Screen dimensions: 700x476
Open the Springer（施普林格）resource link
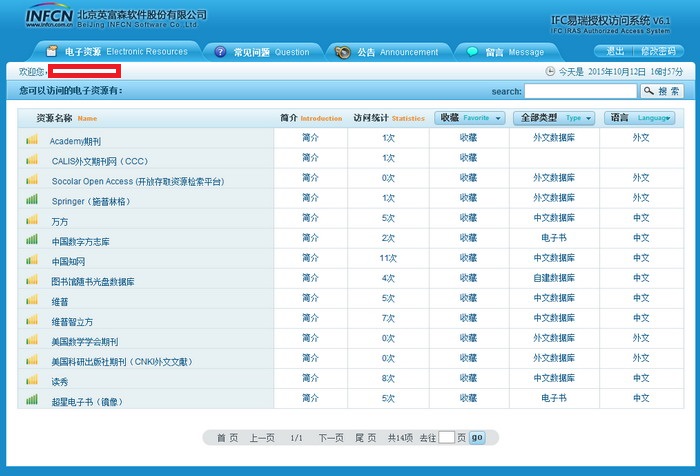pos(90,201)
